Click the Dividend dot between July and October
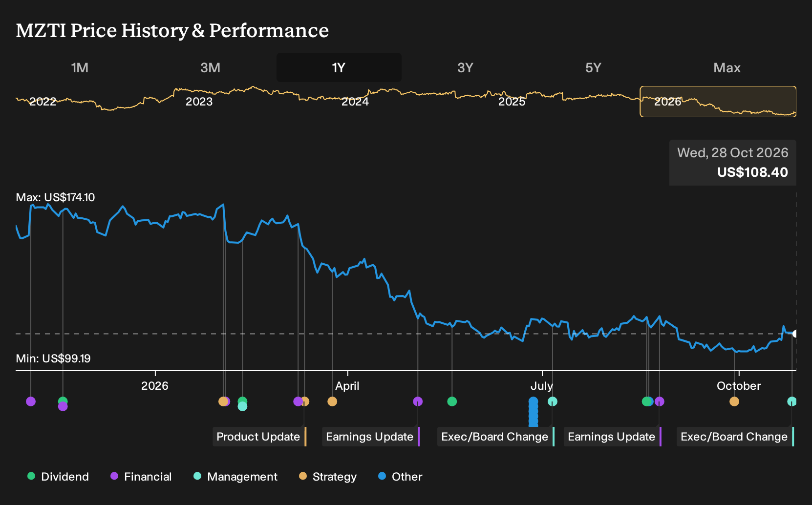Viewport: 812px width, 505px height. [647, 401]
